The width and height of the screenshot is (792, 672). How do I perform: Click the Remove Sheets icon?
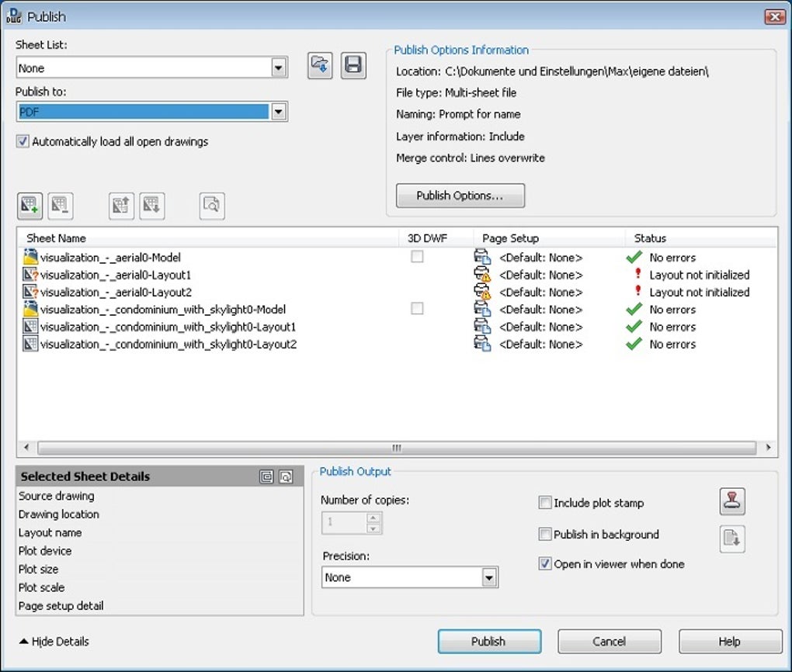click(61, 206)
